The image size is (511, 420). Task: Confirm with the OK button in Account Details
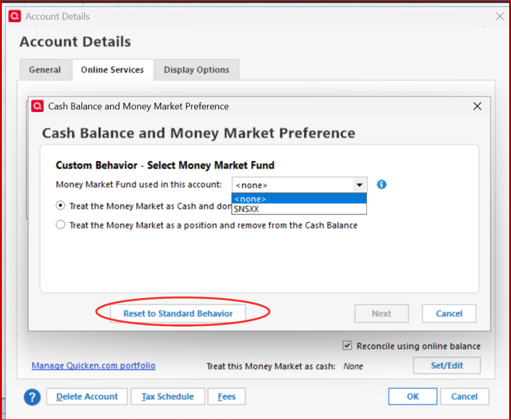(413, 397)
